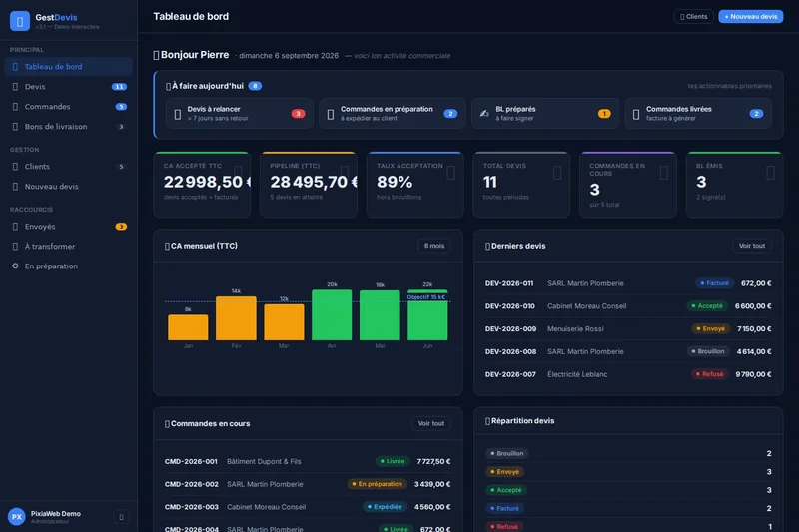Click the BL émis stat icon
The height and width of the screenshot is (532, 799).
pyautogui.click(x=770, y=173)
